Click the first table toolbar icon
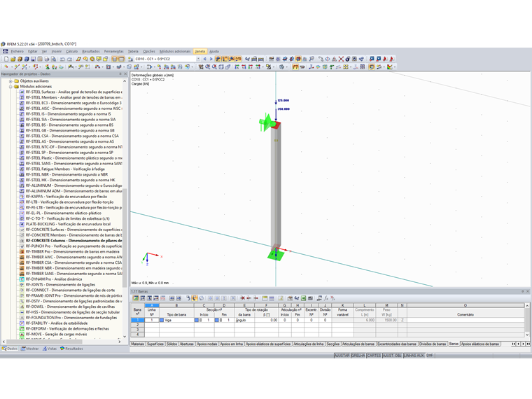The height and width of the screenshot is (399, 532). click(136, 298)
